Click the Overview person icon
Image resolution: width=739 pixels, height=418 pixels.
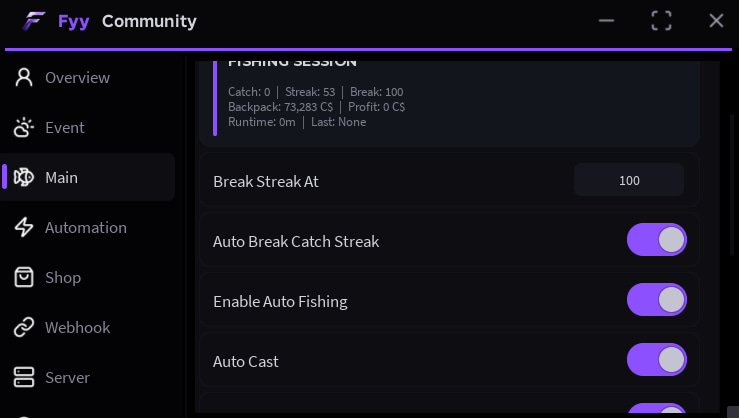coord(24,77)
